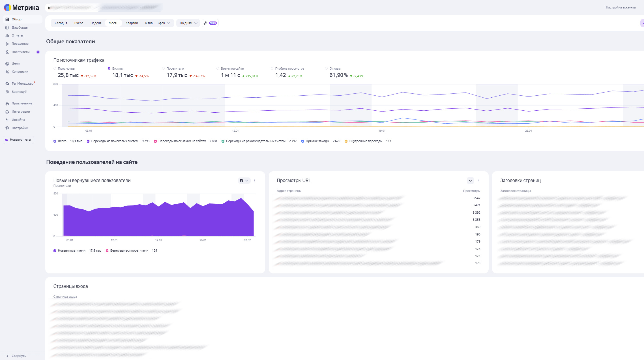644x360 pixels.
Task: Select the Просмотры metric radio button
Action: click(x=55, y=68)
